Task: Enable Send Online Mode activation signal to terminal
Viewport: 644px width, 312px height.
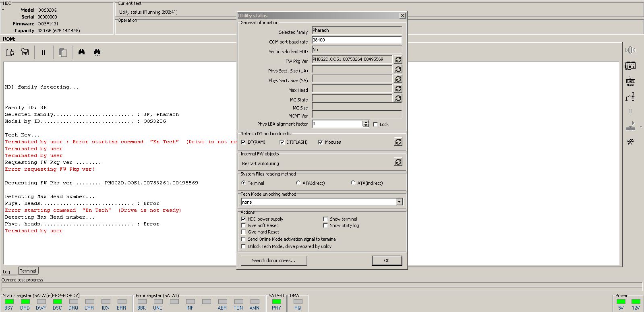Action: tap(243, 239)
